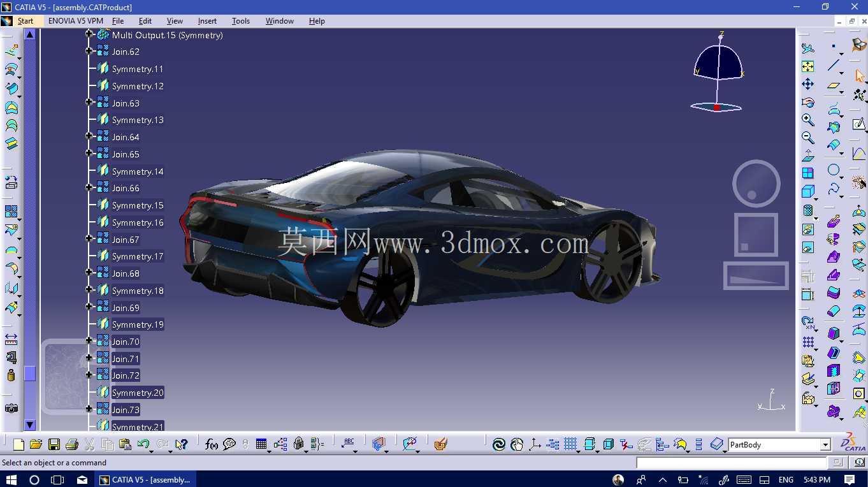Open the Sketcher tool icon
The image size is (868, 487).
[859, 124]
